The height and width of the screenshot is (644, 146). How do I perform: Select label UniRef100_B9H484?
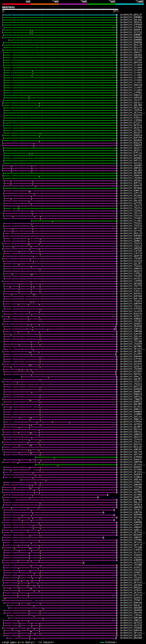click(131, 356)
